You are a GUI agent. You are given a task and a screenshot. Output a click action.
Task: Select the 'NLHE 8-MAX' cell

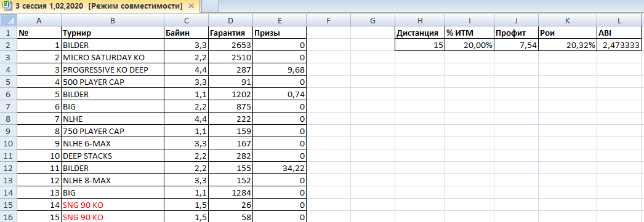click(x=113, y=181)
